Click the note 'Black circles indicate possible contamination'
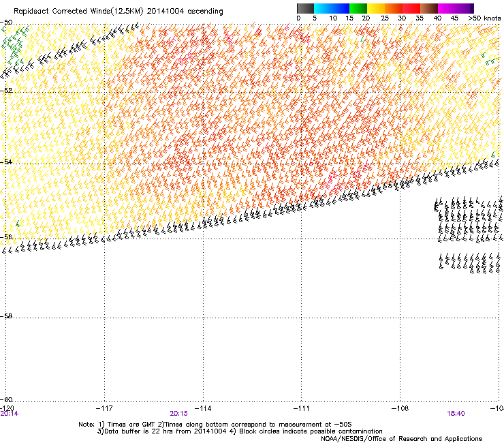The image size is (504, 443). pyautogui.click(x=311, y=431)
